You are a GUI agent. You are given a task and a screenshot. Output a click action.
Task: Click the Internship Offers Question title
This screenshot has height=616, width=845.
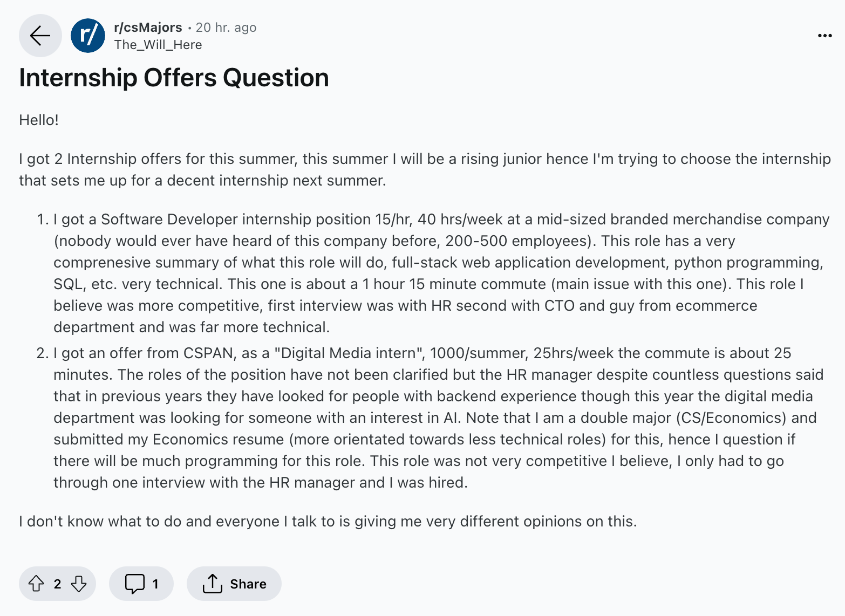coord(174,78)
